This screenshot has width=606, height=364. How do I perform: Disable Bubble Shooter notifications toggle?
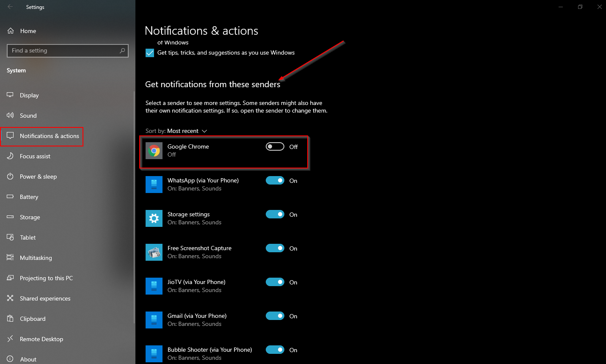pos(275,350)
